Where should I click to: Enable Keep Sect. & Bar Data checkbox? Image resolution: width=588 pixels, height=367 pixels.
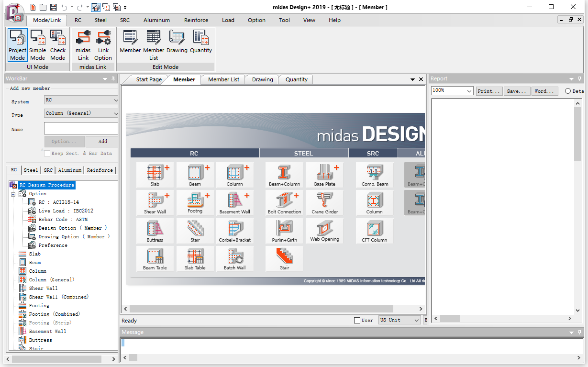click(47, 153)
